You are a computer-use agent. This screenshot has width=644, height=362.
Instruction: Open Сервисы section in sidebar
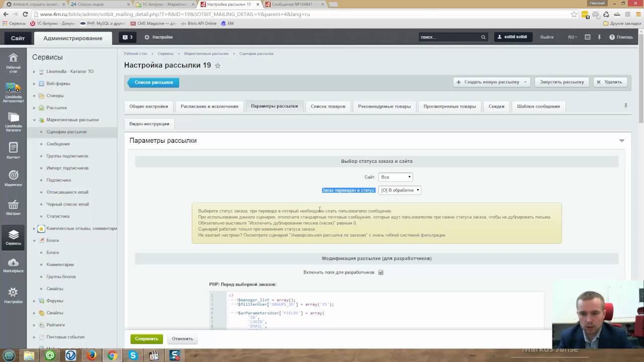tap(13, 237)
